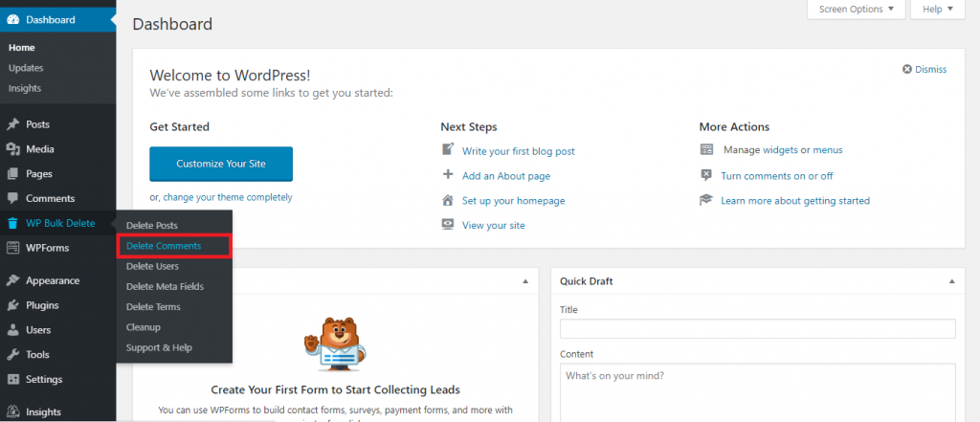Expand the Screen Options dropdown

pyautogui.click(x=857, y=10)
